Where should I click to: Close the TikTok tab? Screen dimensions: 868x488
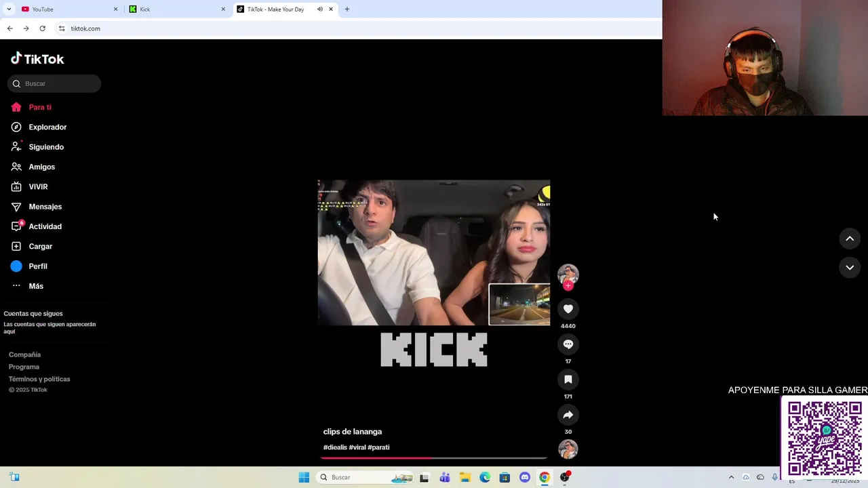coord(331,9)
